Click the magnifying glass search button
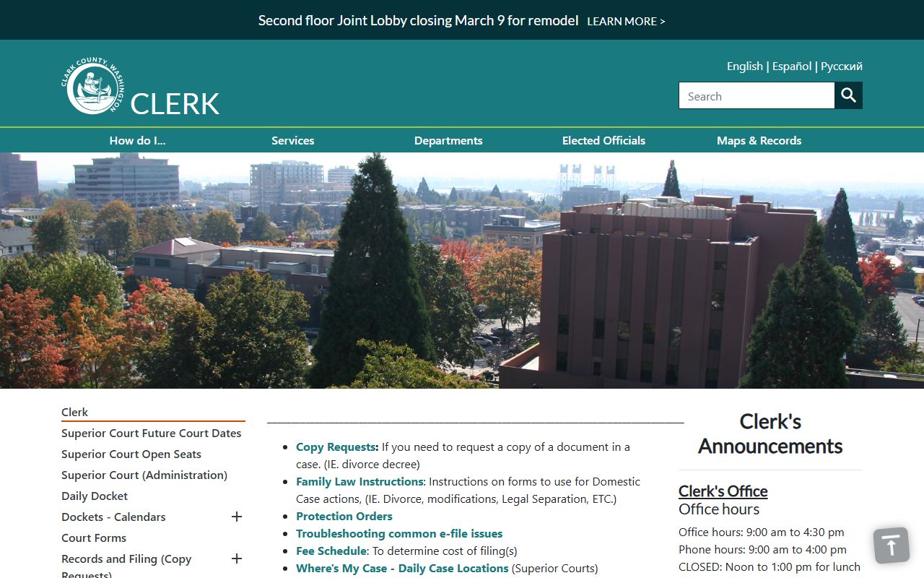 click(848, 95)
